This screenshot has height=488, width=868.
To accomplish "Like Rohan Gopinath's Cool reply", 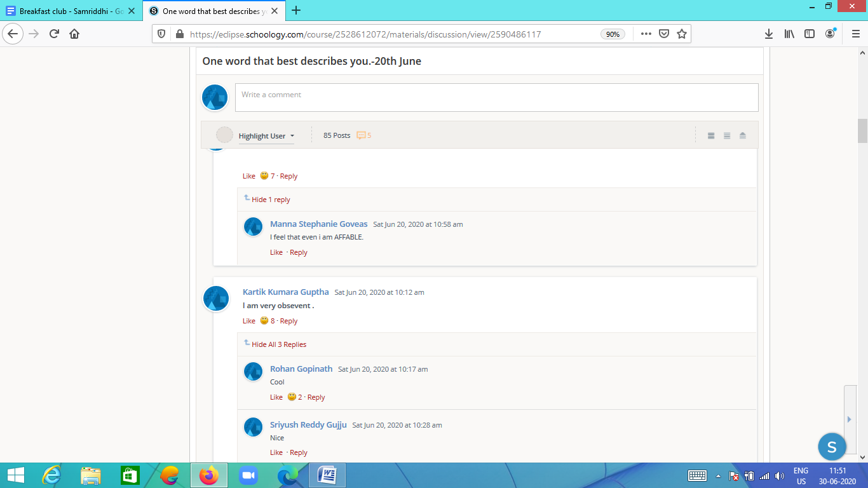I will (x=276, y=397).
